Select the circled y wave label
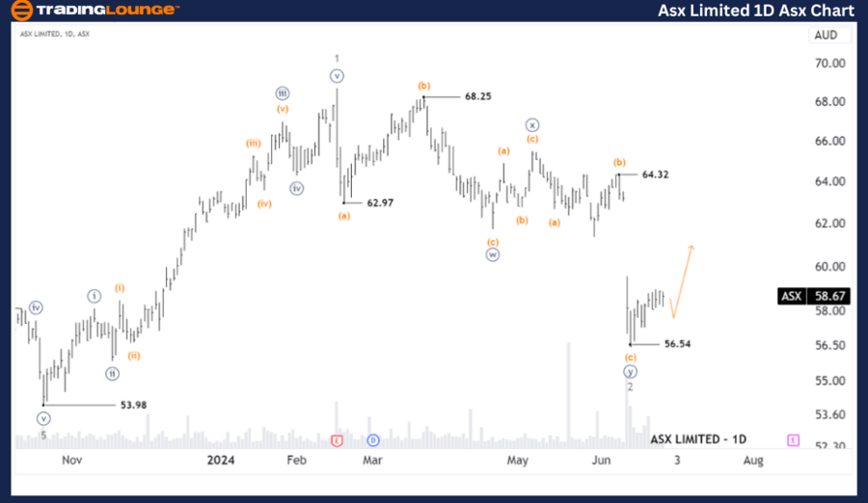Image resolution: width=868 pixels, height=503 pixels. [x=630, y=371]
